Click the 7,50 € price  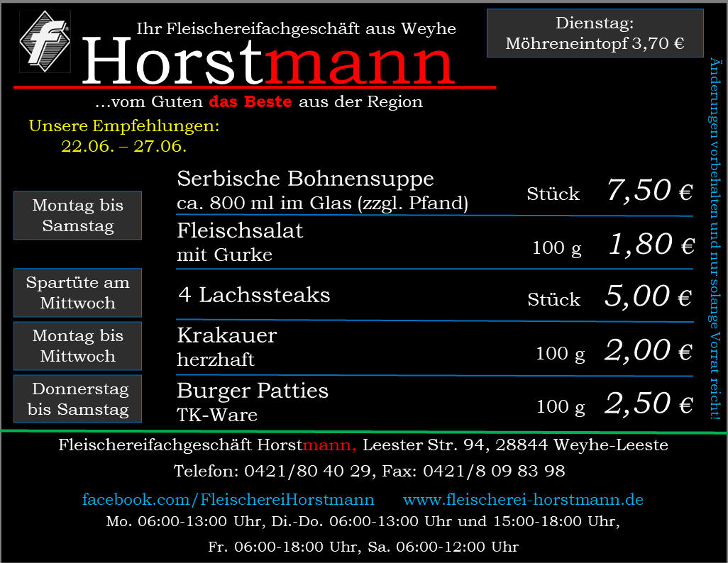click(x=650, y=191)
